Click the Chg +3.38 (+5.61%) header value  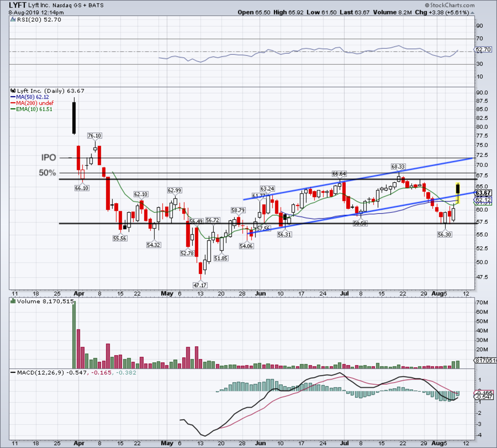443,12
